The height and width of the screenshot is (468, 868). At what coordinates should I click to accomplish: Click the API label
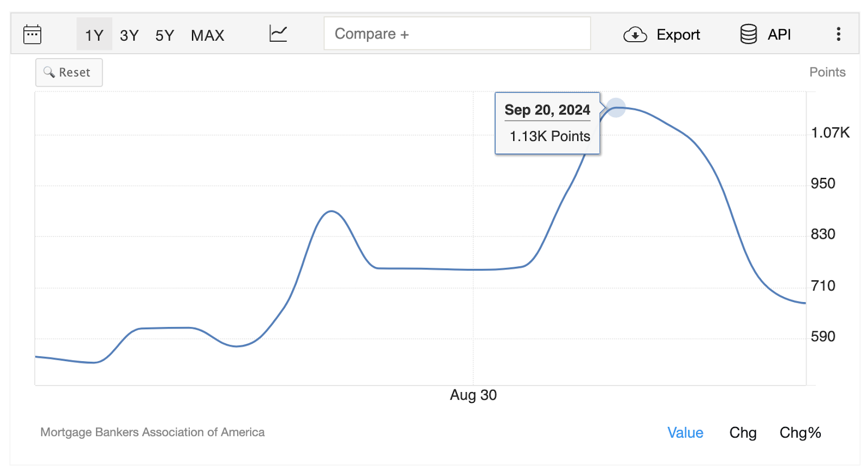click(x=779, y=35)
